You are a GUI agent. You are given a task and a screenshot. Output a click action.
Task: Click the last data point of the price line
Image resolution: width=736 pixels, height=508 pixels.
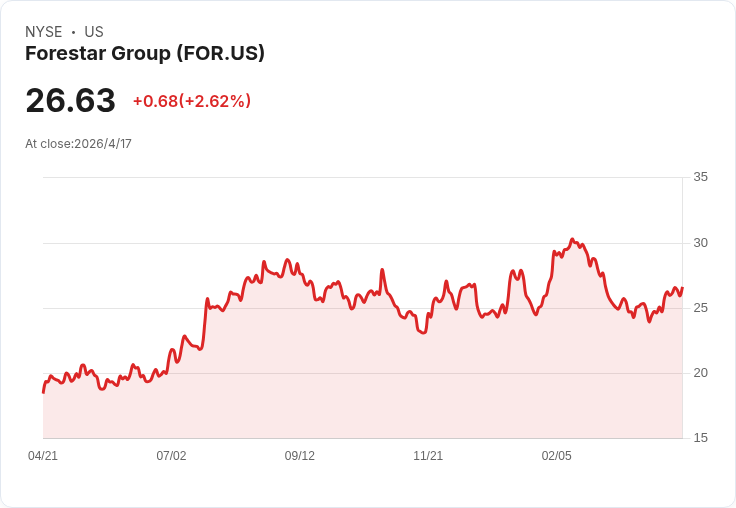point(682,289)
